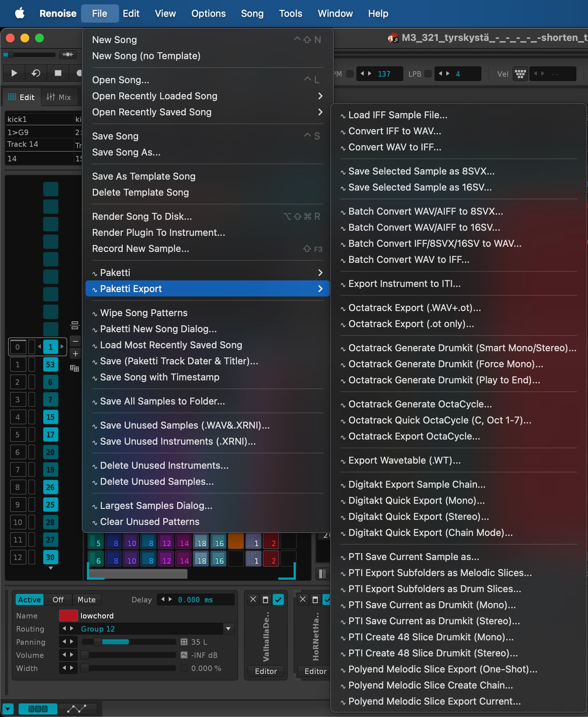Click the velocity keyboard icon next to Vel
This screenshot has width=588, height=717.
520,74
